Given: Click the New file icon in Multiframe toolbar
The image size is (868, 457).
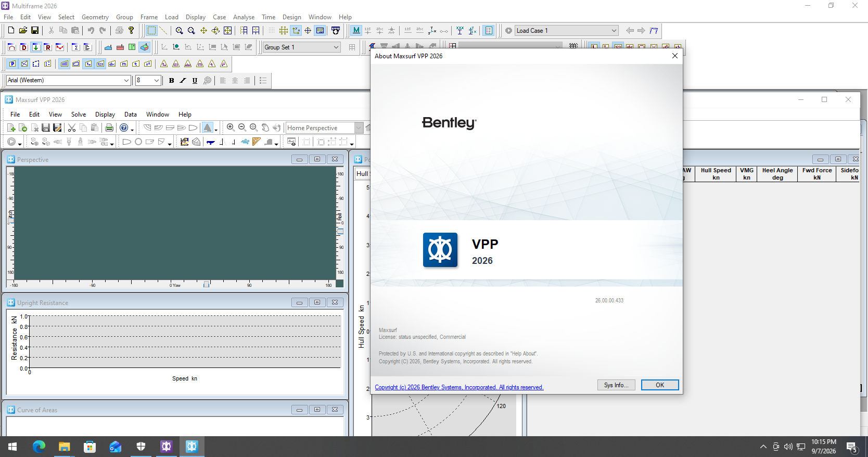Looking at the screenshot, I should (x=11, y=31).
